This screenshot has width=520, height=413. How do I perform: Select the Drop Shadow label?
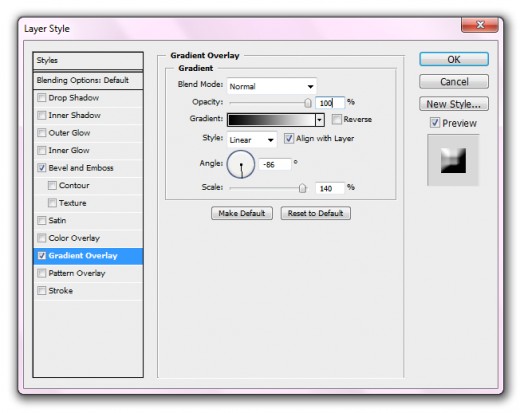74,98
